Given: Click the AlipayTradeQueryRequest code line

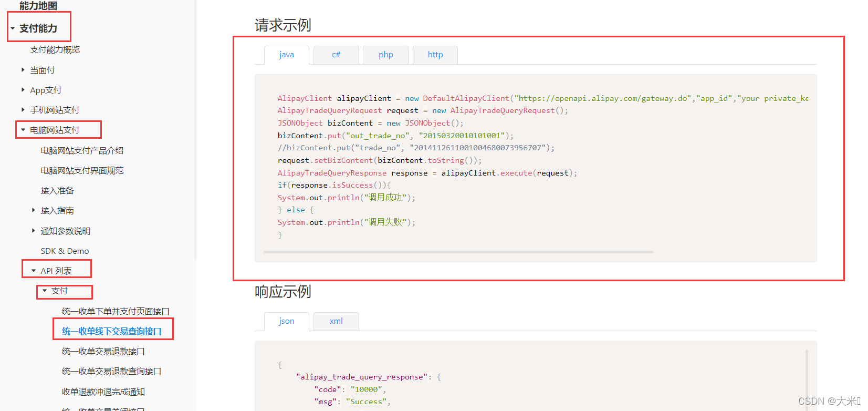Looking at the screenshot, I should (x=423, y=110).
